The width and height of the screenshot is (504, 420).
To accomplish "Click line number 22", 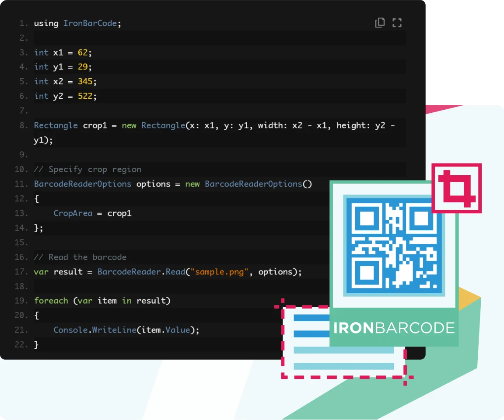I will pos(21,344).
